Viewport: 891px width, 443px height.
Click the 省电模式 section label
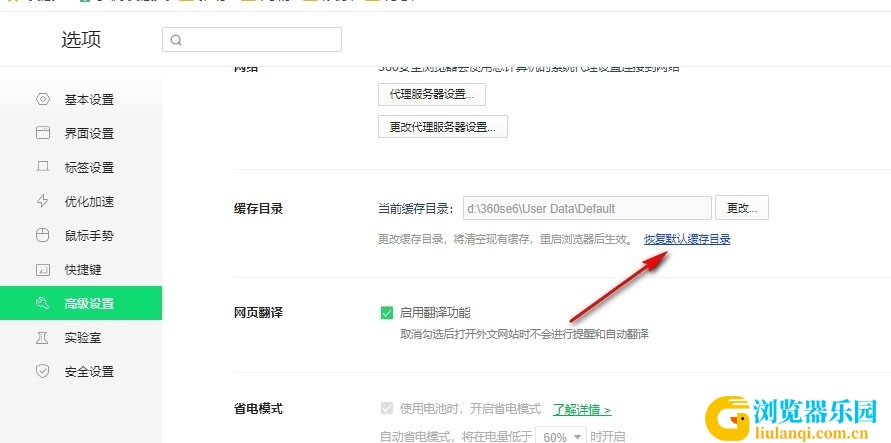[x=258, y=408]
